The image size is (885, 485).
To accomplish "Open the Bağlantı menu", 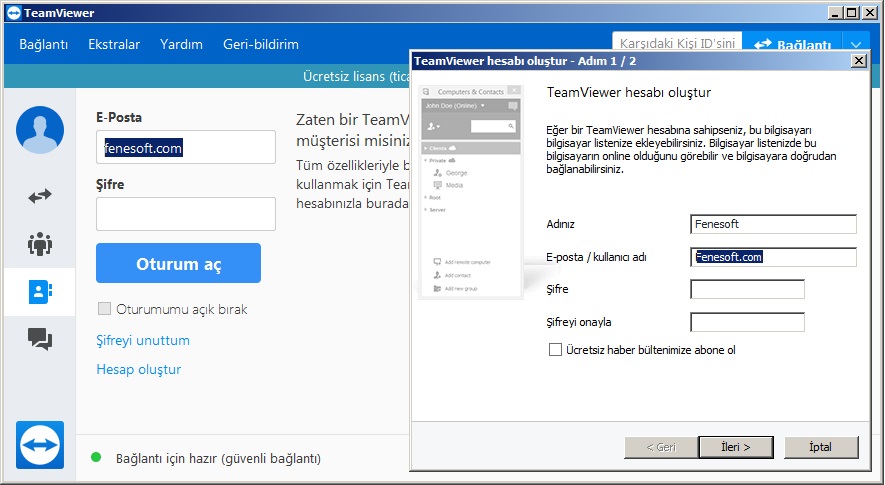I will point(43,44).
